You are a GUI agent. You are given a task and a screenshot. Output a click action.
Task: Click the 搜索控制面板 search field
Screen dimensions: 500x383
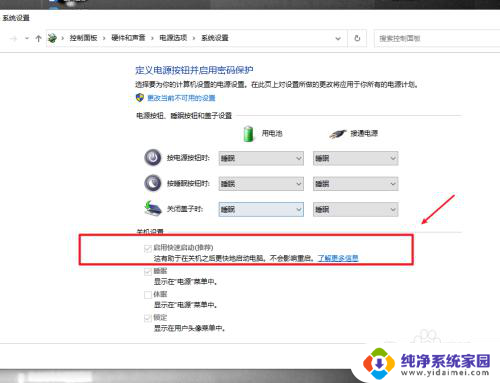(x=437, y=38)
